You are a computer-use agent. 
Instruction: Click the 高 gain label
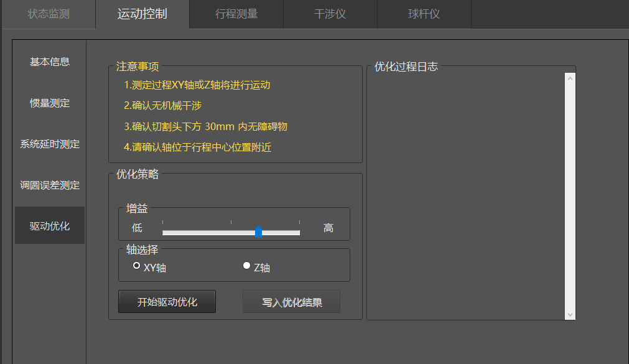tap(328, 228)
